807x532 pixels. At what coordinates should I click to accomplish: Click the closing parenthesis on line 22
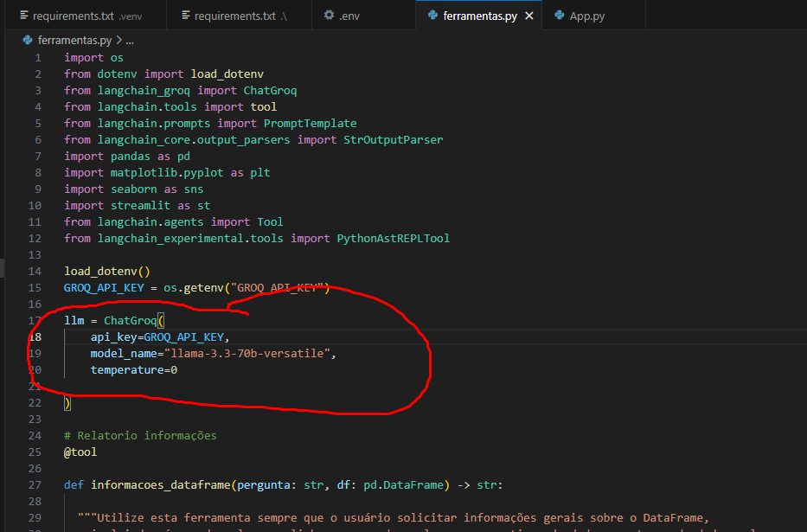67,403
